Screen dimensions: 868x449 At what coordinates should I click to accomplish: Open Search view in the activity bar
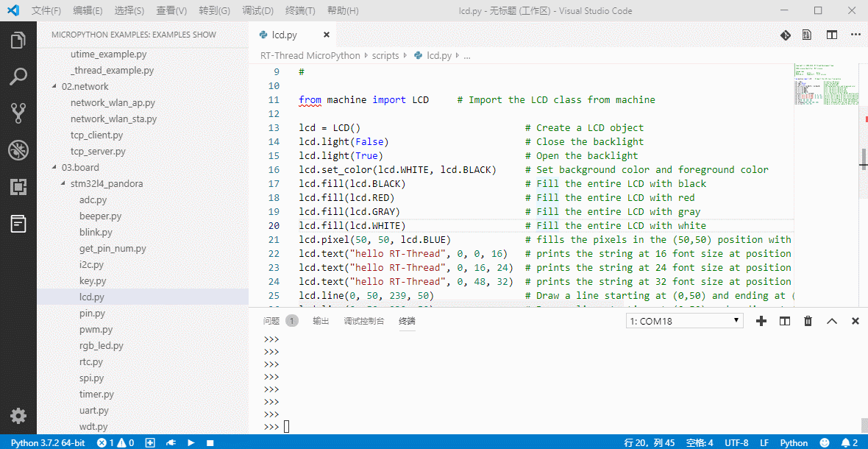click(18, 76)
